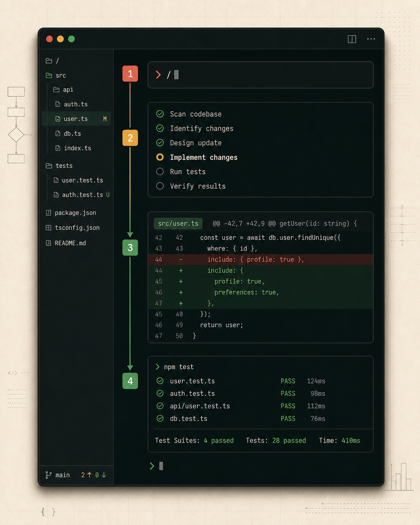420x525 pixels.
Task: Open user.ts in the file tree
Action: (76, 119)
